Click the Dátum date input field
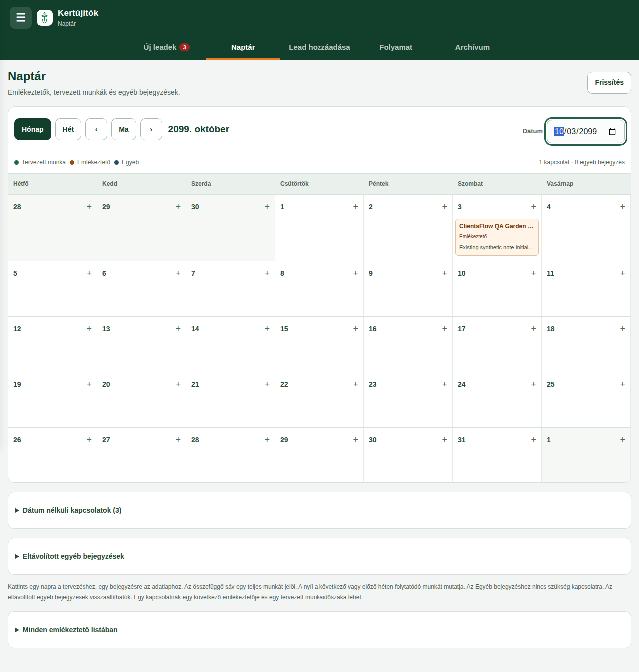The image size is (639, 672). (585, 132)
